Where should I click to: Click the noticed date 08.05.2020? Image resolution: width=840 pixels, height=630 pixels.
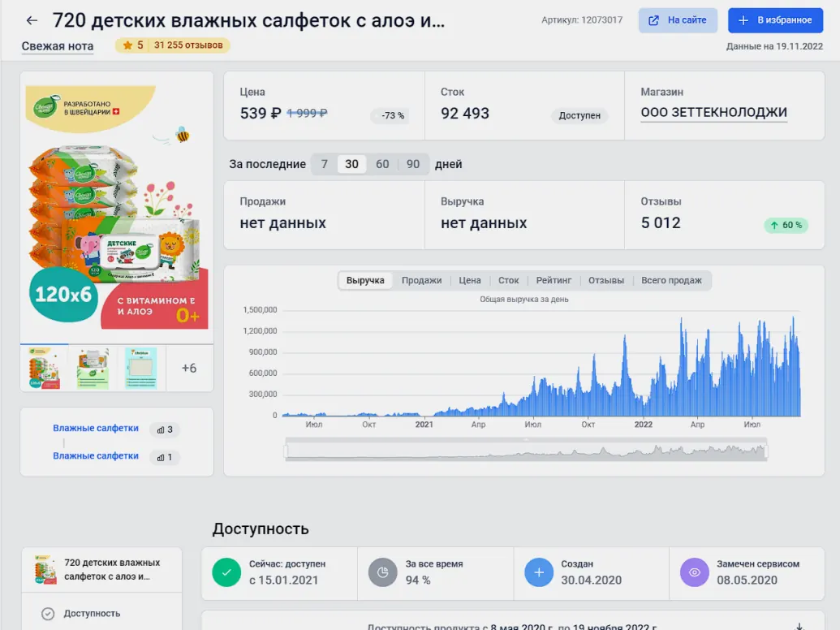[x=747, y=580]
